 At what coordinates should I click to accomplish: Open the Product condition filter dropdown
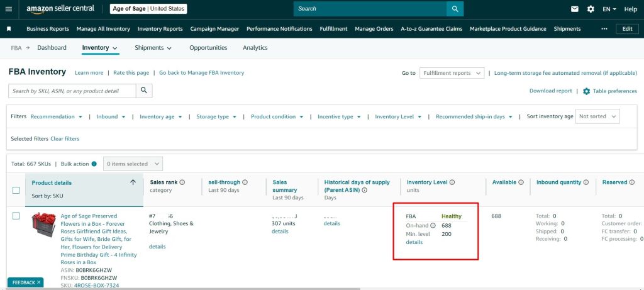[x=277, y=116]
